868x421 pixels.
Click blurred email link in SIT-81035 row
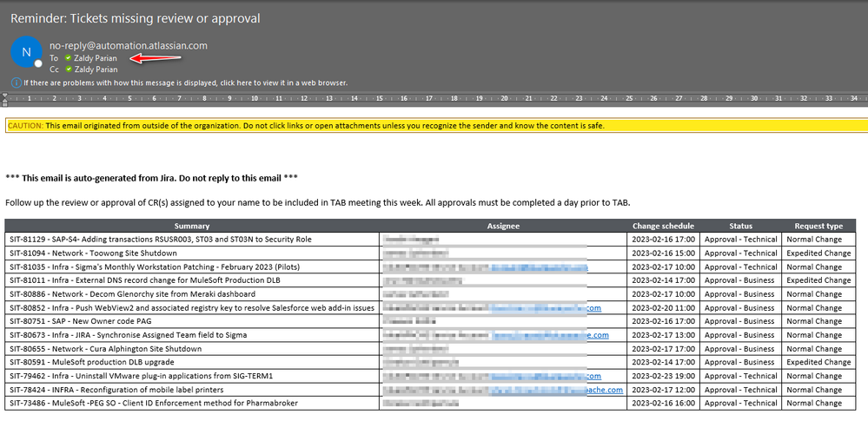point(540,267)
